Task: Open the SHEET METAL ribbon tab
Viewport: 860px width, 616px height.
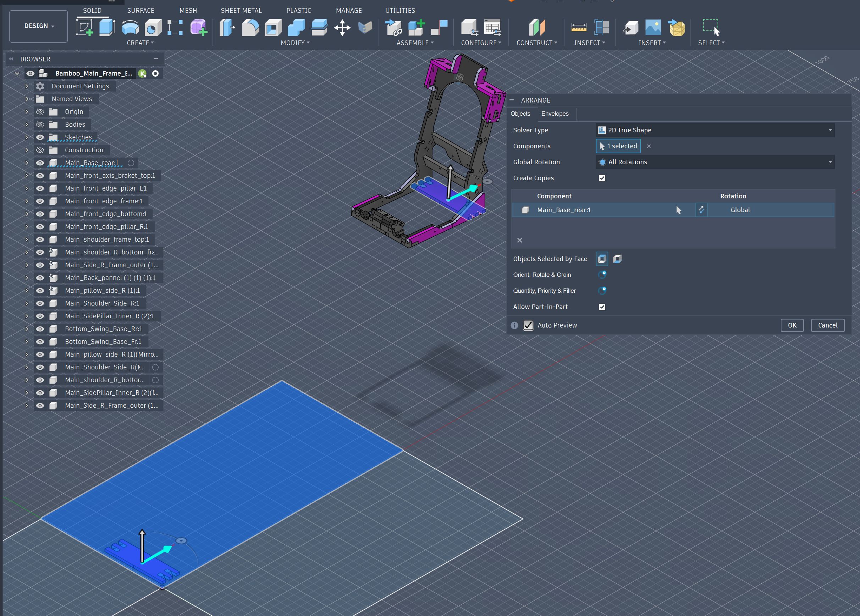Action: (241, 11)
